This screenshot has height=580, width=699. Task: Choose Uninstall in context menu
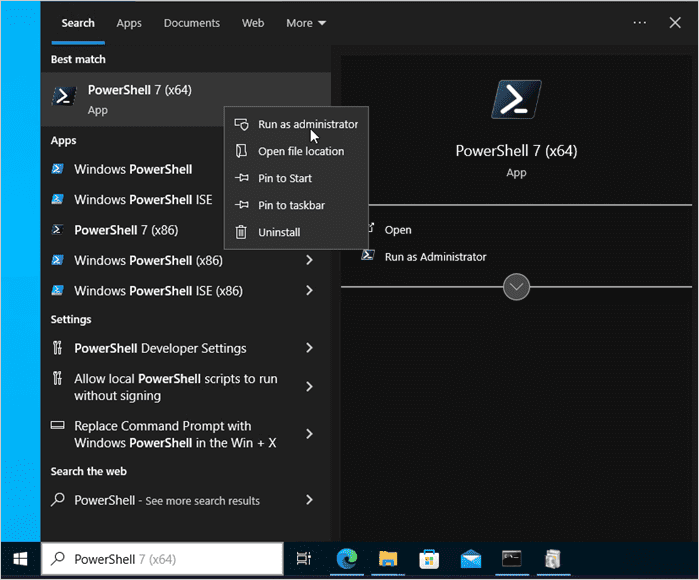pos(296,232)
